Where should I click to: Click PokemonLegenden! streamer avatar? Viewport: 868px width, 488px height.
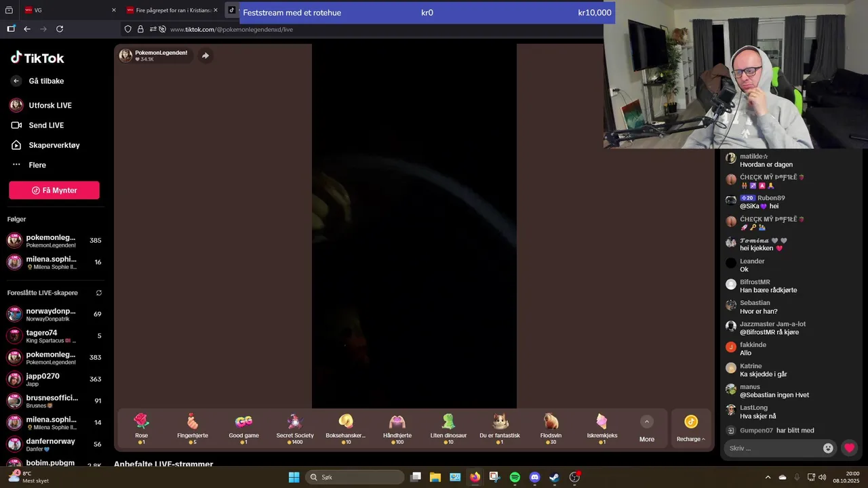125,56
